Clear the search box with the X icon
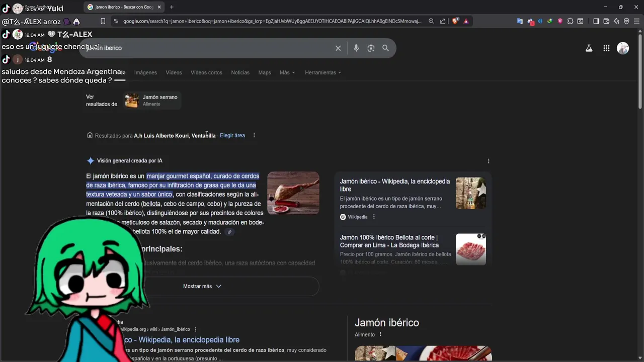The image size is (644, 362). 338,48
